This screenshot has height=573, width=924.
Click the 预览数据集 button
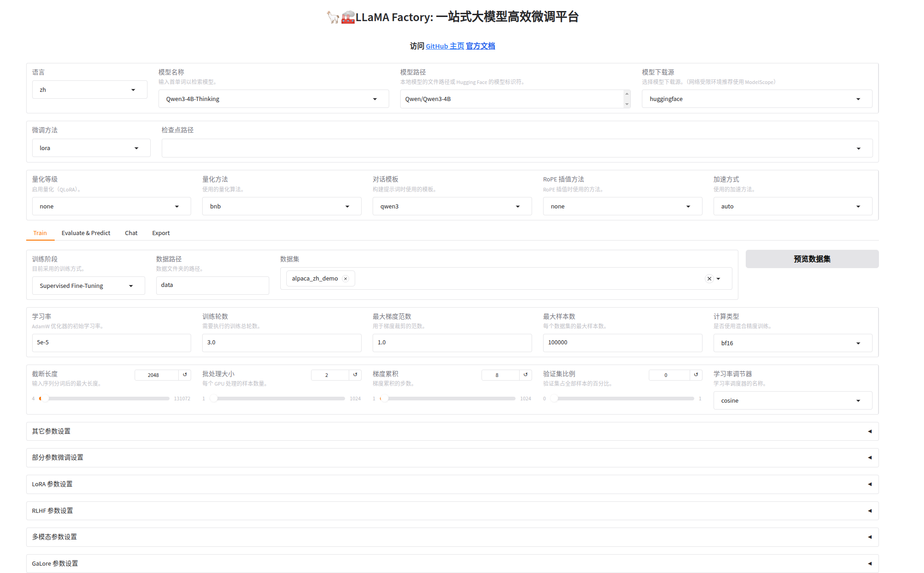[811, 259]
